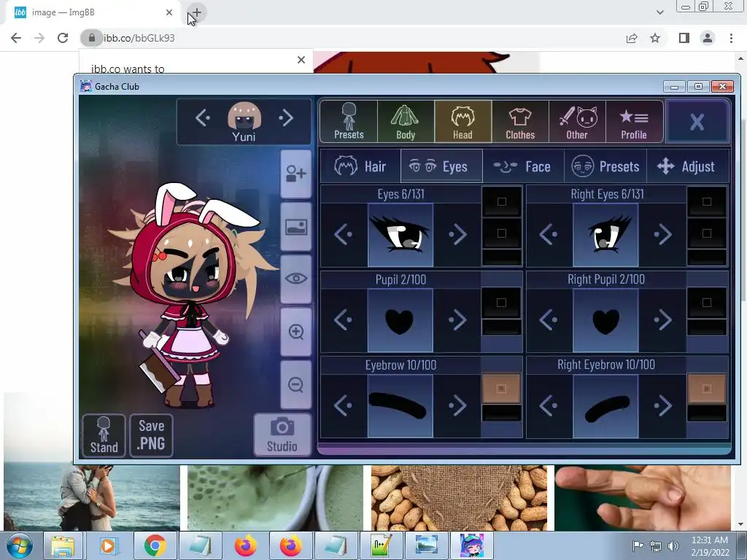Toggle the eye visibility icon
The width and height of the screenshot is (747, 560).
[296, 279]
